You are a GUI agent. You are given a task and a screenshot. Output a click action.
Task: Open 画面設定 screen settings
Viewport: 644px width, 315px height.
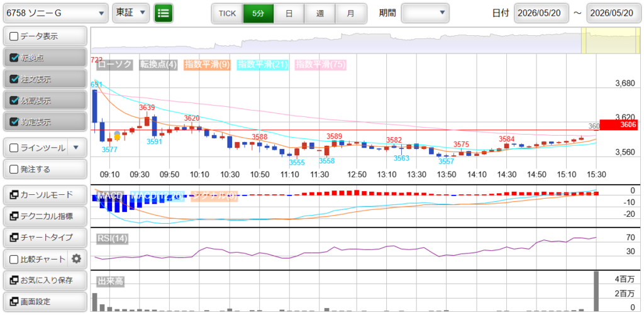(45, 302)
